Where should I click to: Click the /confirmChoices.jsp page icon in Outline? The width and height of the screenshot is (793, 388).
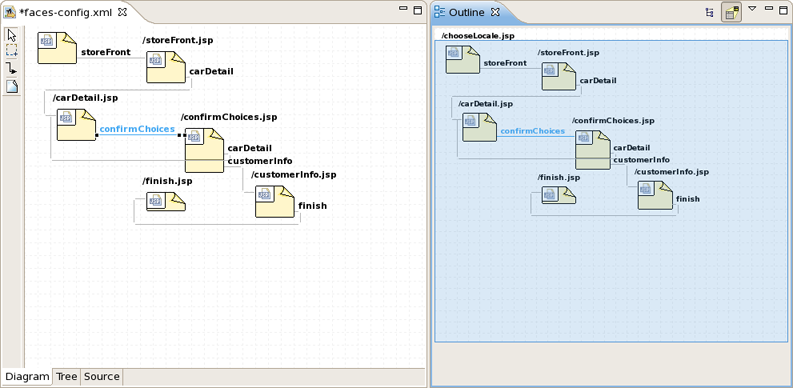(593, 150)
